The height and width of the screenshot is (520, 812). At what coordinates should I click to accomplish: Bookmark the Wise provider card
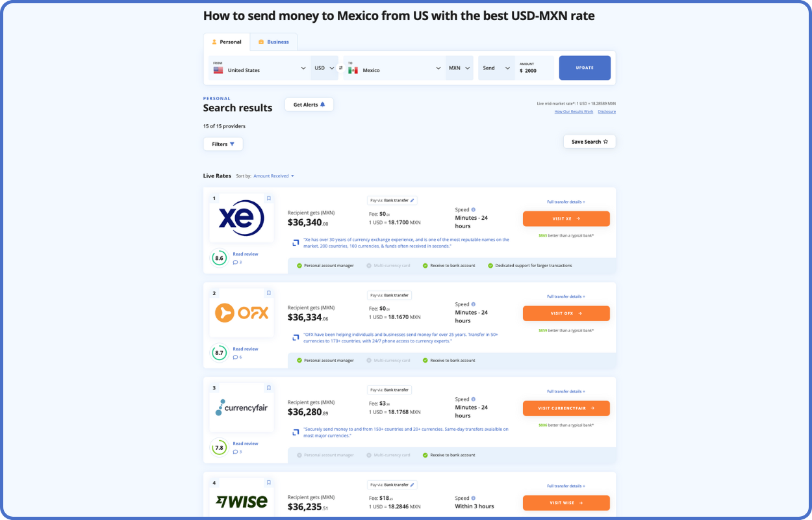coord(269,482)
